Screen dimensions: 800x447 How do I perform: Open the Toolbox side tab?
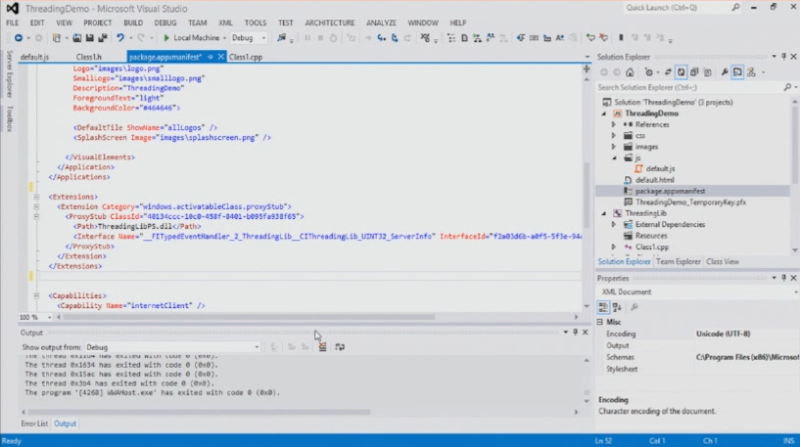point(9,118)
